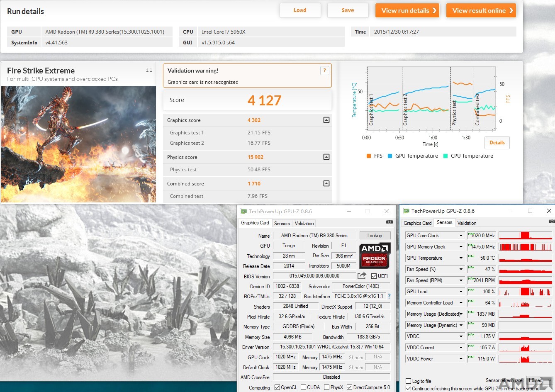
Task: Click the orange FPS legend swatch
Action: [x=369, y=156]
